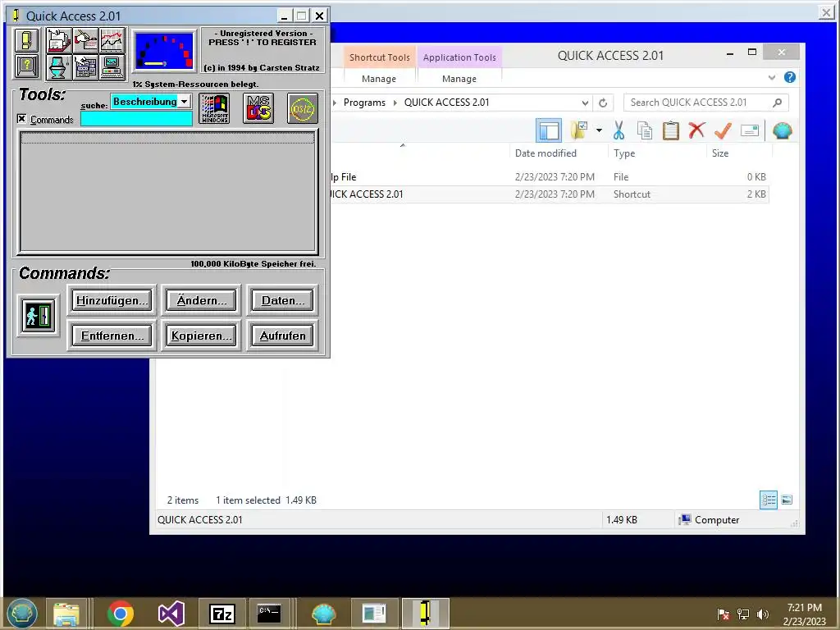Select the QUICK ACCESS 2.01 shortcut row
The width and height of the screenshot is (840, 630).
pyautogui.click(x=549, y=194)
